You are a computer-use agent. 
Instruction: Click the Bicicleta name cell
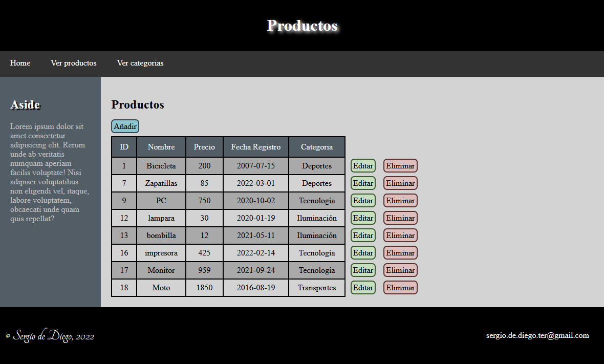point(161,166)
